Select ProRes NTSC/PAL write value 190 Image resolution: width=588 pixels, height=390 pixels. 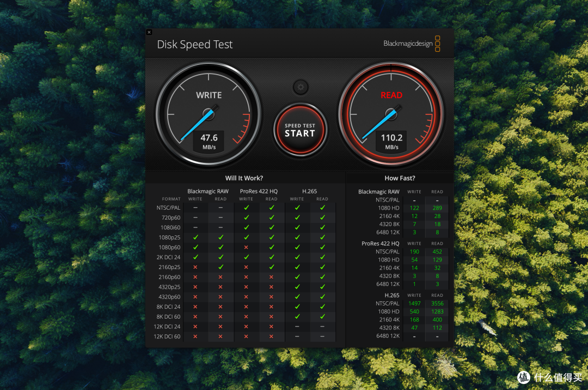[x=414, y=252]
